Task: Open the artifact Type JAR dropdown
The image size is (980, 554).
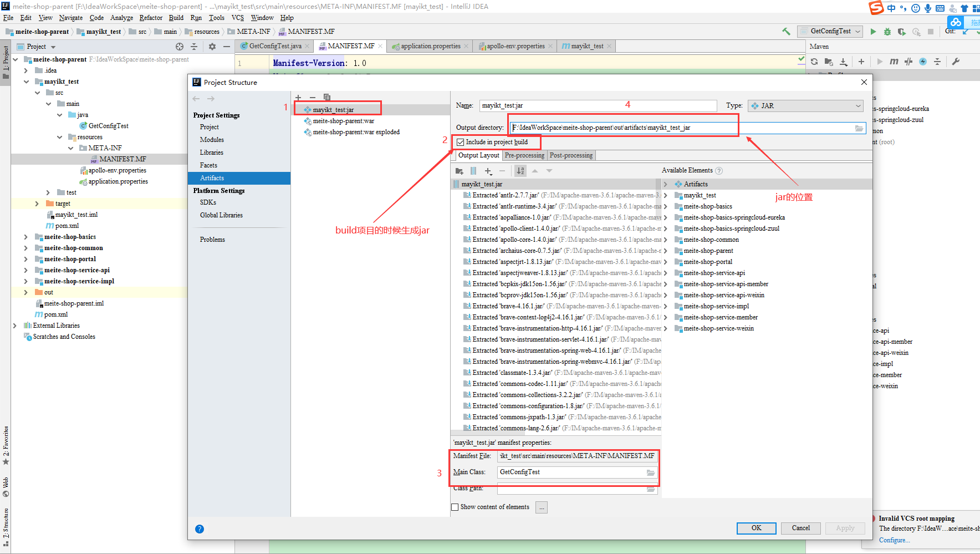Action: (x=805, y=106)
